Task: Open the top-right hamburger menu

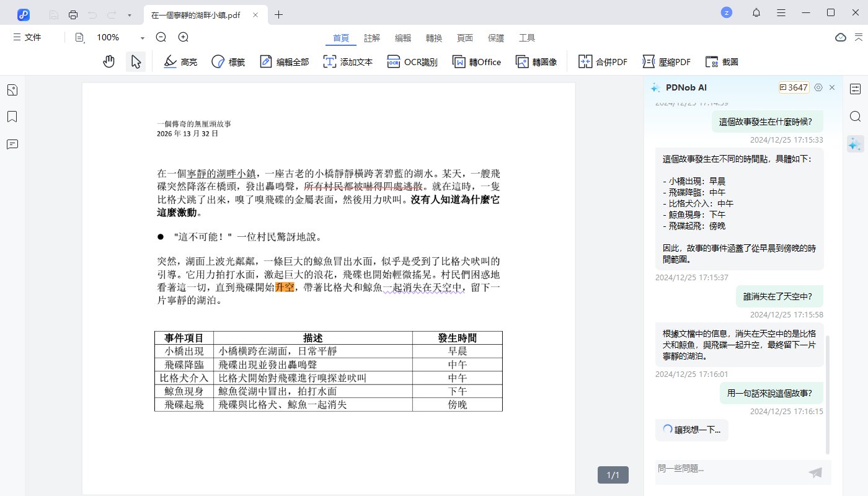Action: click(781, 12)
